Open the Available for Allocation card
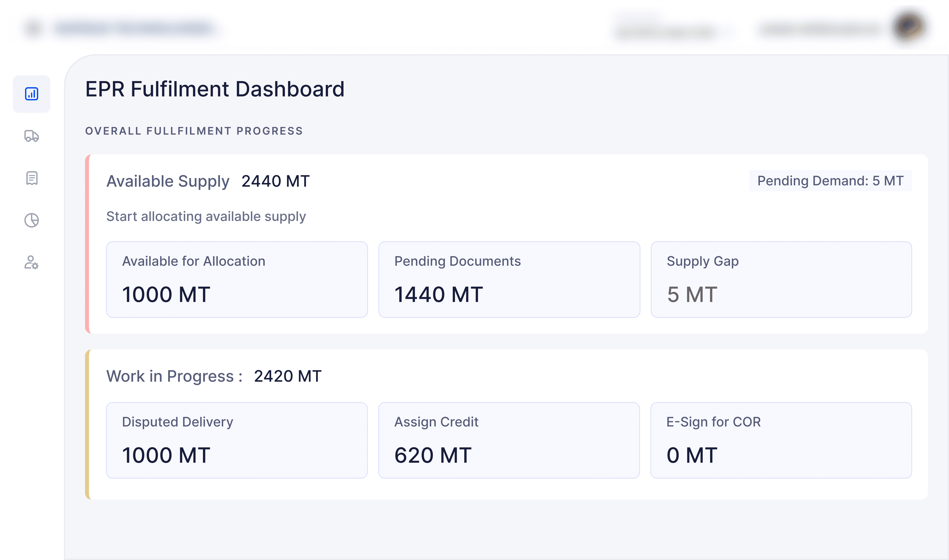 237,280
